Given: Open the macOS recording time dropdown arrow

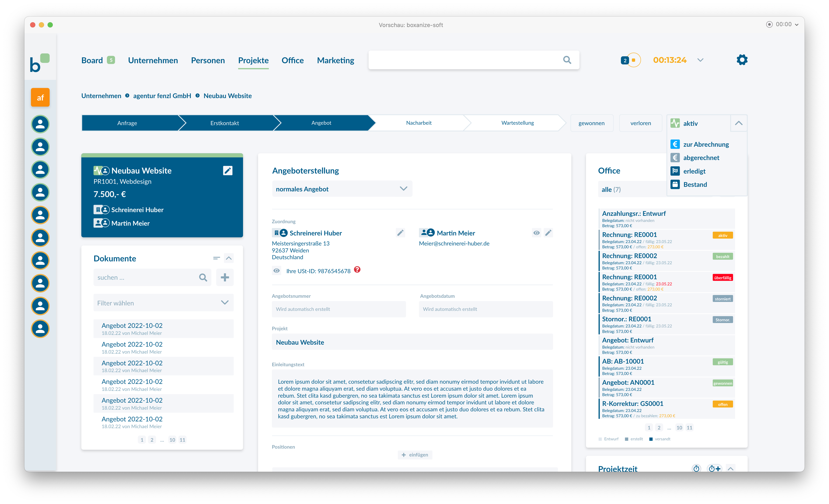Looking at the screenshot, I should 797,25.
